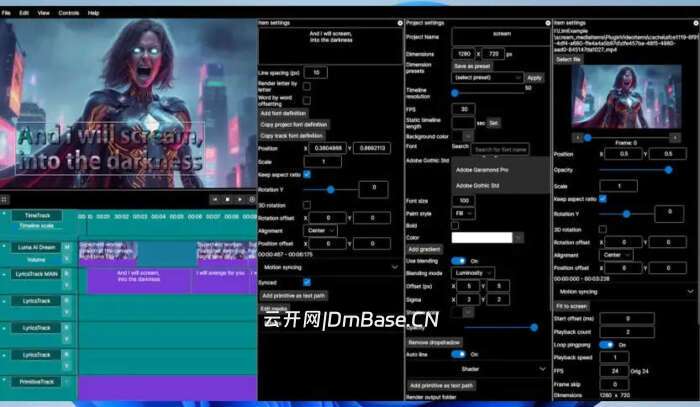Click the lower small button on LyricsTrack MAIN
This screenshot has height=407, width=700.
coord(67,285)
